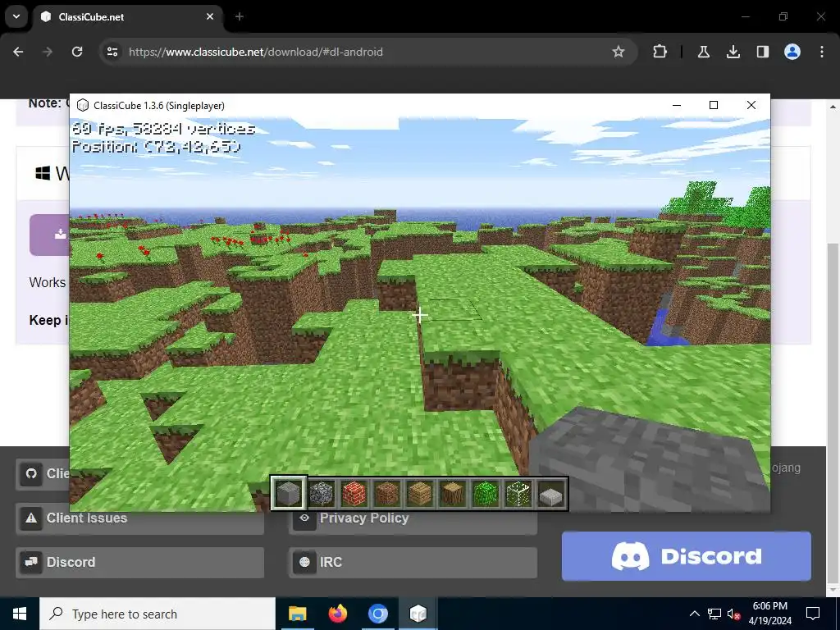This screenshot has width=840, height=630.
Task: Select the stone block in the hotbar
Action: 289,492
